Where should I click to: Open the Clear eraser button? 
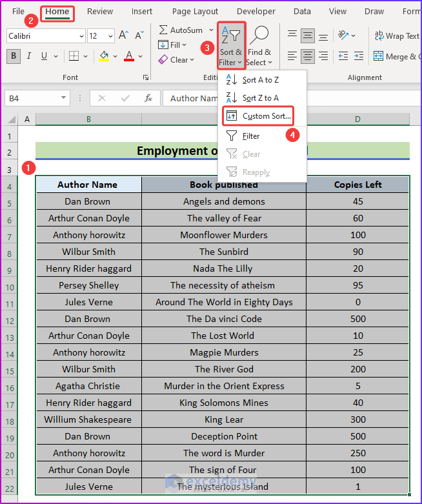(x=176, y=60)
